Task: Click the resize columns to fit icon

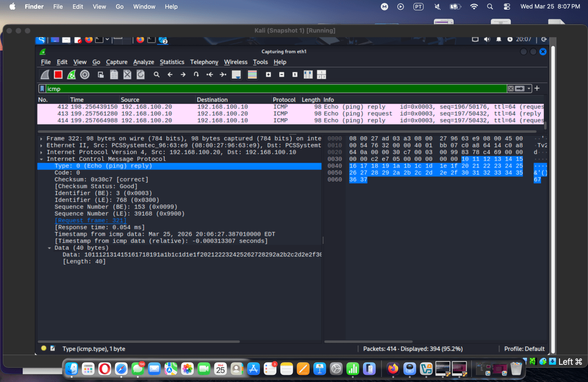Action: [x=308, y=75]
